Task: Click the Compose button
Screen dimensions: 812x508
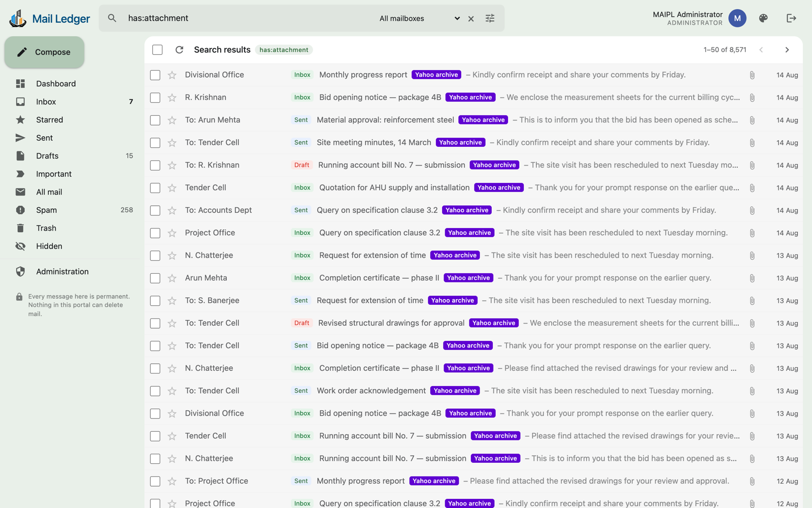Action: point(45,52)
